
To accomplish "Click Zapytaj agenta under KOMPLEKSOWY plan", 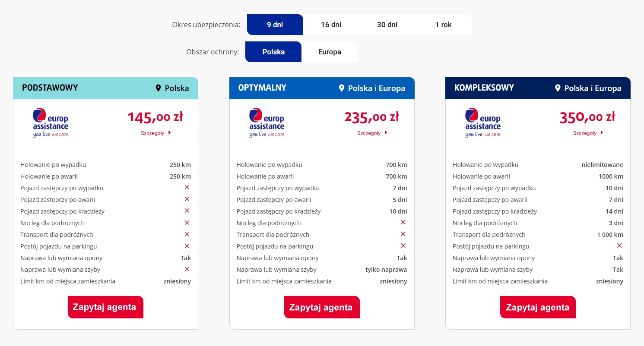I will (x=538, y=307).
